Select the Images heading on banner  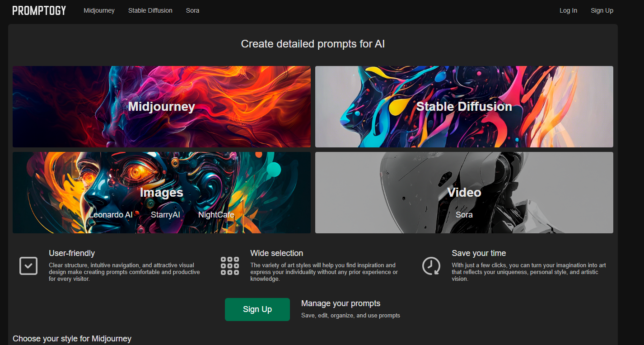(x=162, y=193)
